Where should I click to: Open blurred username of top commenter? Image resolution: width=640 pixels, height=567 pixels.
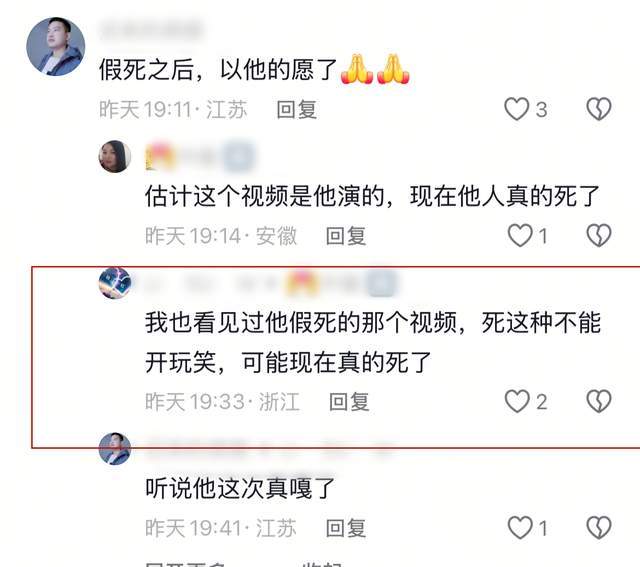[x=151, y=29]
